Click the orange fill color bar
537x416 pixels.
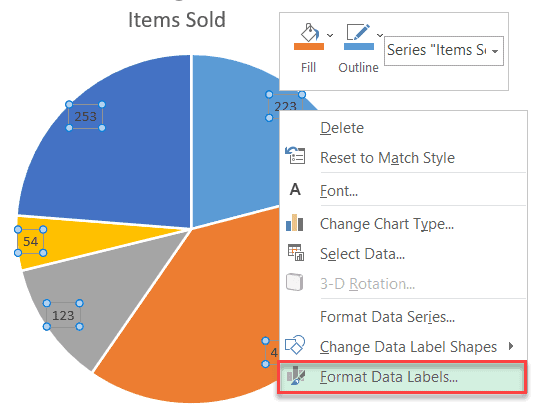pyautogui.click(x=309, y=47)
